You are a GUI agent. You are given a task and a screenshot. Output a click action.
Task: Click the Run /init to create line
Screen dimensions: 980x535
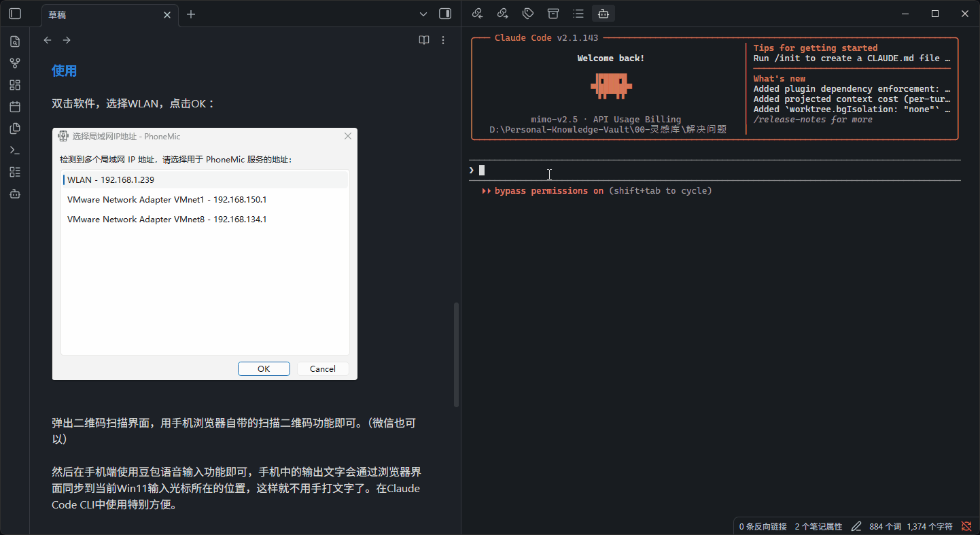click(852, 58)
